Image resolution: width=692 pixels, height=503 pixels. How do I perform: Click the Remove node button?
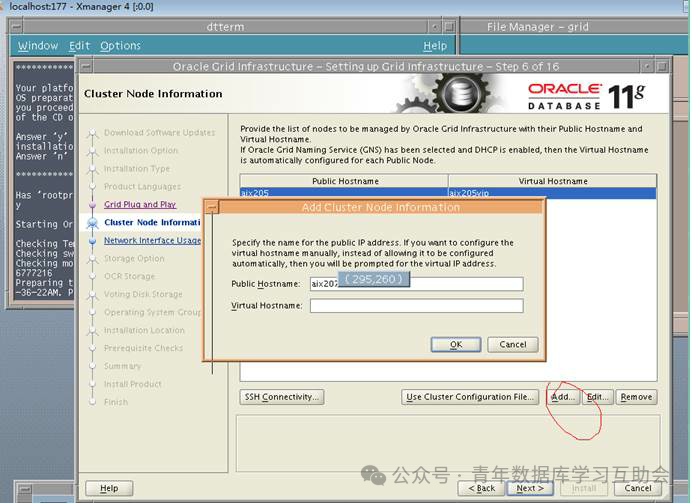pyautogui.click(x=636, y=397)
